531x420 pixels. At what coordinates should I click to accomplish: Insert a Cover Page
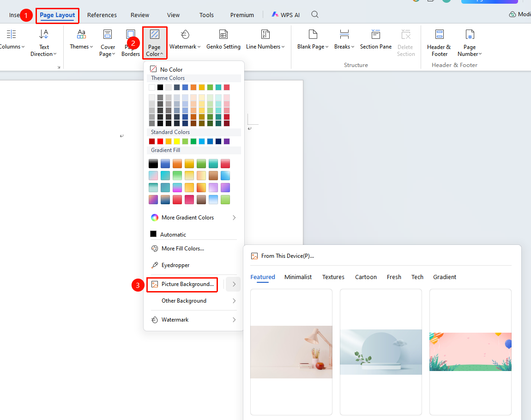[108, 43]
